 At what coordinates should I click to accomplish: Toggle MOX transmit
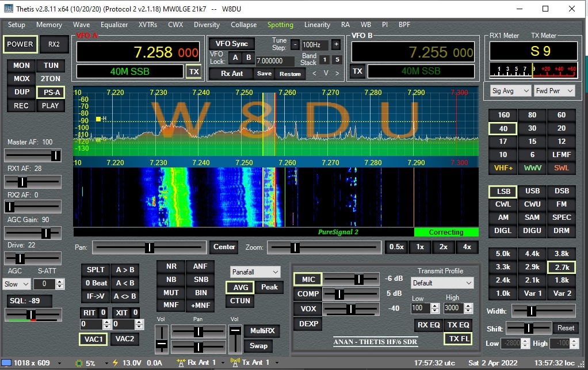[x=21, y=79]
